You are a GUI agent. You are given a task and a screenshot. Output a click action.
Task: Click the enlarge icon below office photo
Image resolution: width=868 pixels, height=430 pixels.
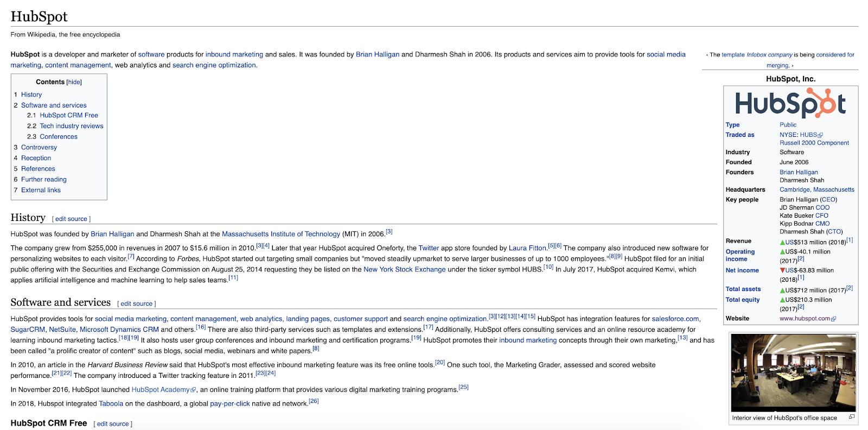tap(852, 417)
